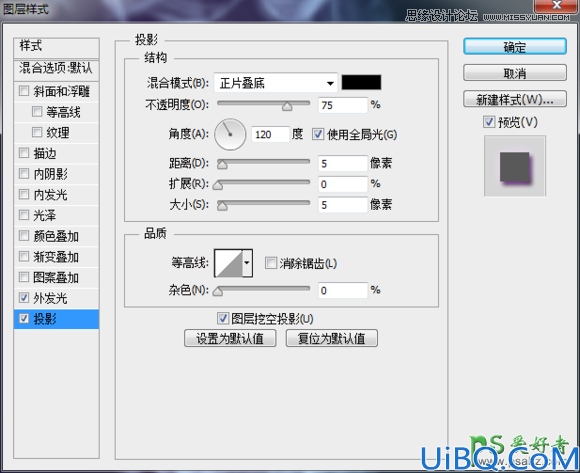The image size is (580, 473).
Task: Click the 取消 cancel button
Action: (x=515, y=73)
